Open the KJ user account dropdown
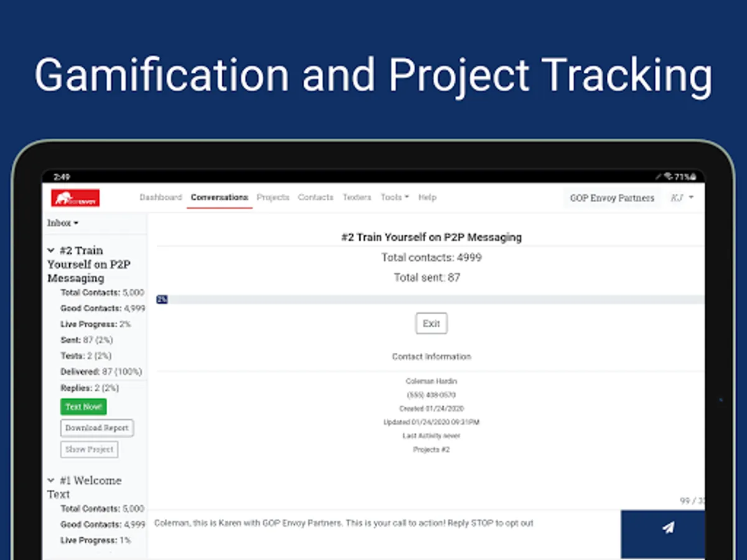Image resolution: width=747 pixels, height=560 pixels. click(x=682, y=198)
